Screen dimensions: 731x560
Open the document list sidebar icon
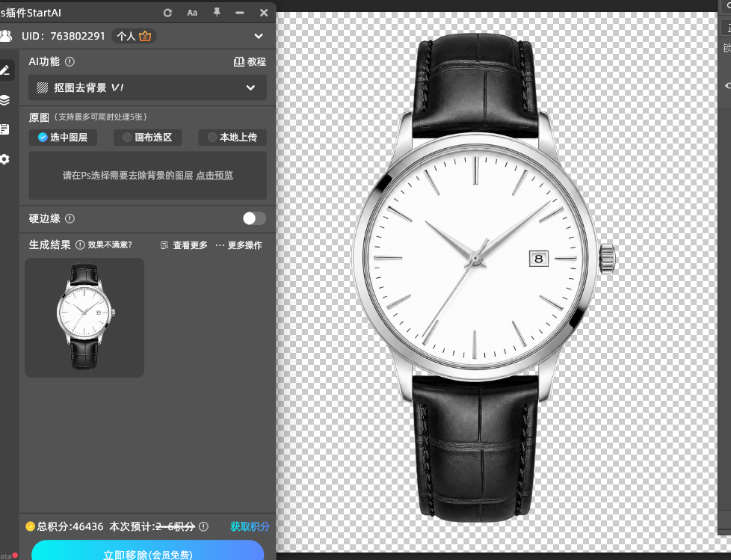coord(4,129)
